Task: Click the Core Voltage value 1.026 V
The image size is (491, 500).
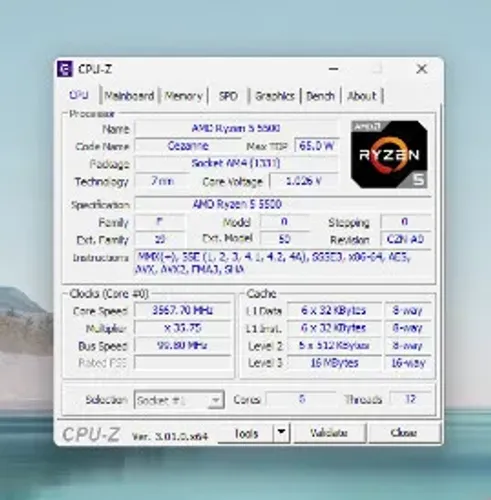Action: coord(304,181)
